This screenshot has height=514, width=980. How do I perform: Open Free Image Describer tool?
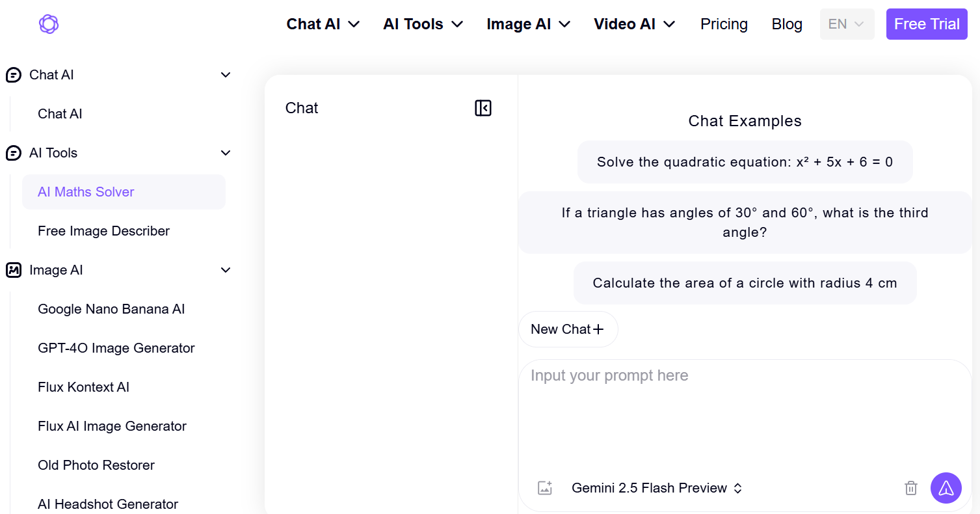(103, 230)
